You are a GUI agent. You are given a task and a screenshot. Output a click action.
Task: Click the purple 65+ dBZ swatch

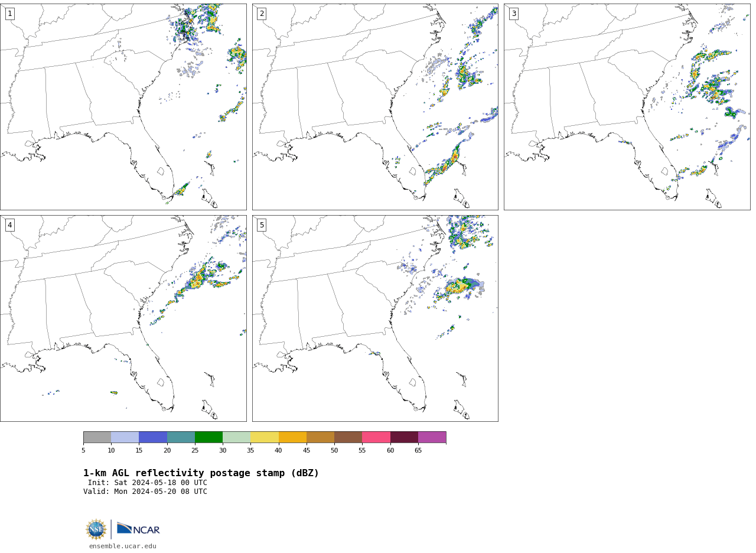(432, 437)
